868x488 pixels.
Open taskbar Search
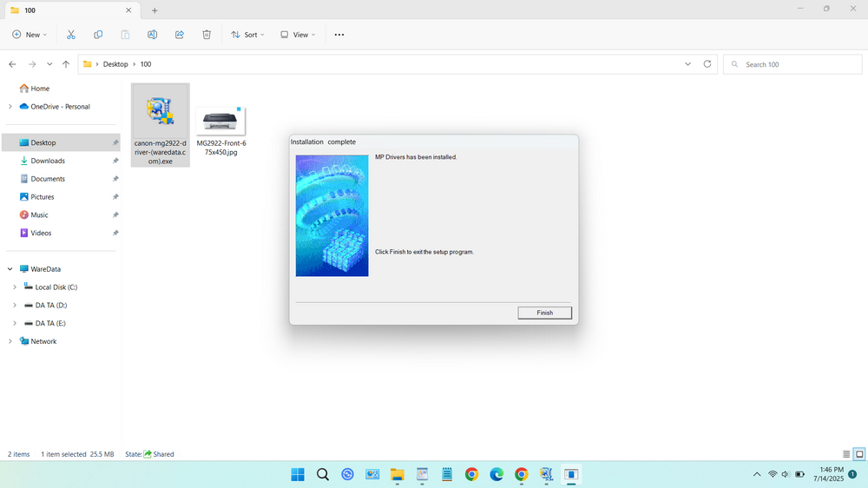[x=323, y=474]
